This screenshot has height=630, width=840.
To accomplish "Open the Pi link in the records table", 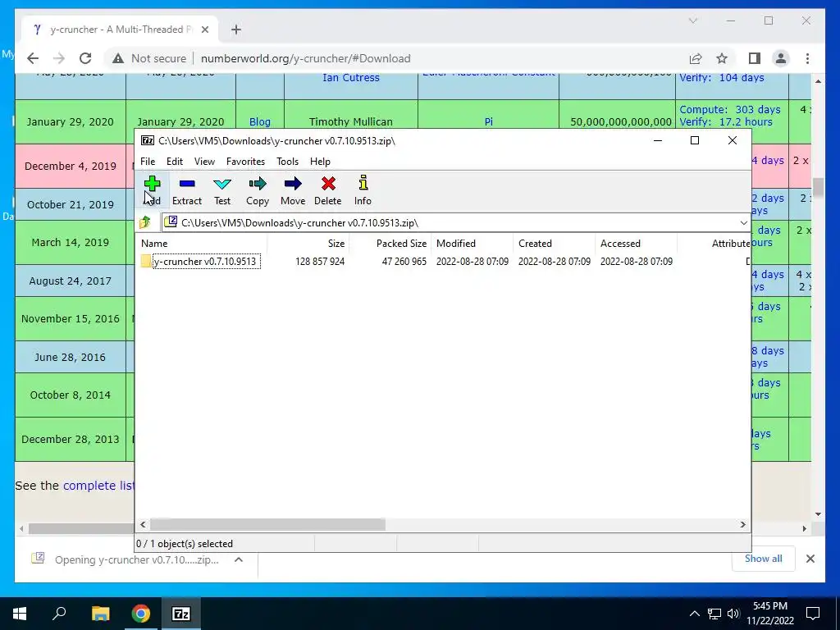I will tap(489, 121).
